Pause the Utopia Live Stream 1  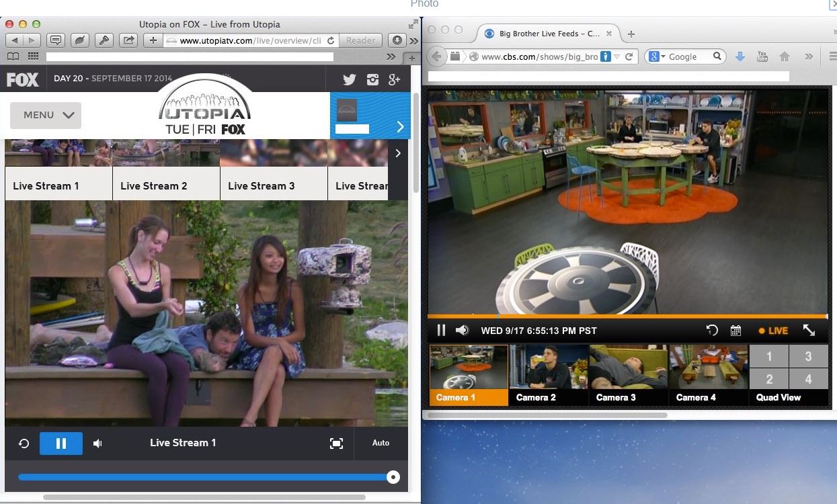[61, 444]
